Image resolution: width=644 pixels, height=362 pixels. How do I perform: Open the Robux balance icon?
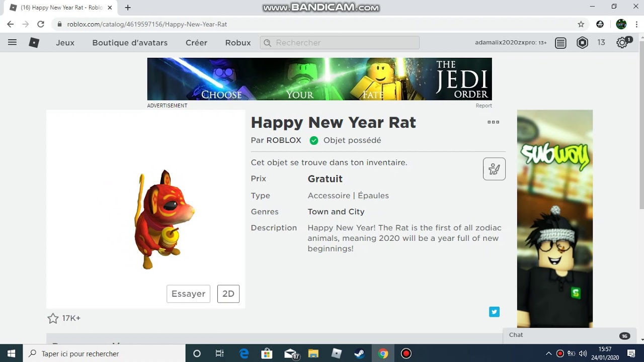[582, 43]
